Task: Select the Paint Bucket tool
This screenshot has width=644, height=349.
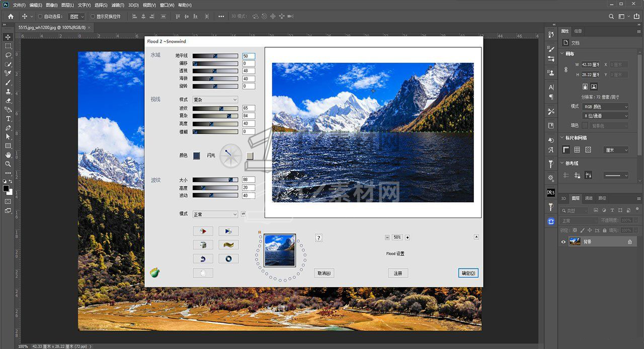Action: click(8, 110)
